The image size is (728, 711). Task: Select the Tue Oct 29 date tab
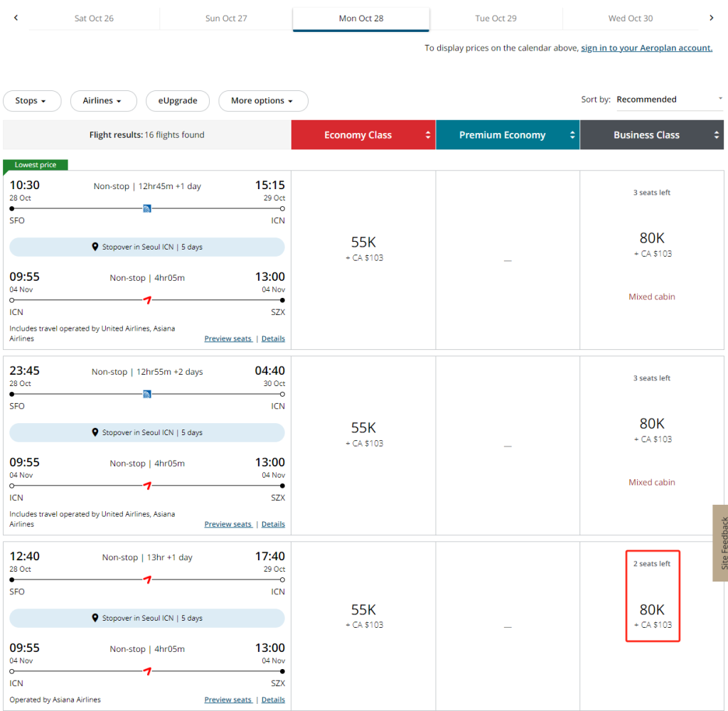[496, 18]
